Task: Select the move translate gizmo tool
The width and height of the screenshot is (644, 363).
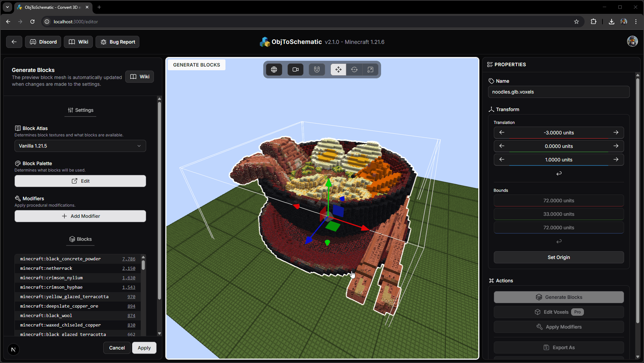Action: point(338,70)
